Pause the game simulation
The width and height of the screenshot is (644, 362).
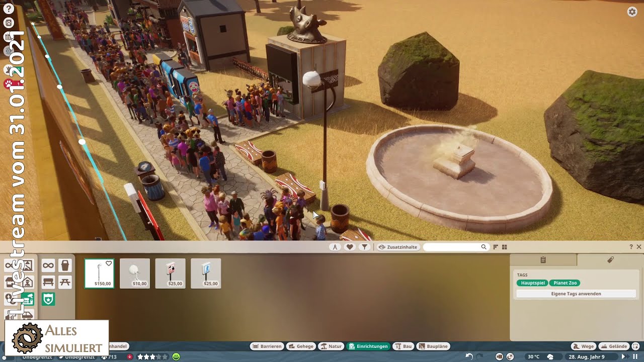pyautogui.click(x=635, y=356)
